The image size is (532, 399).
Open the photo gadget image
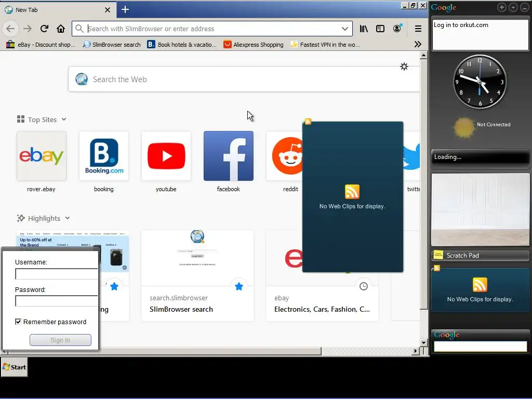[480, 209]
